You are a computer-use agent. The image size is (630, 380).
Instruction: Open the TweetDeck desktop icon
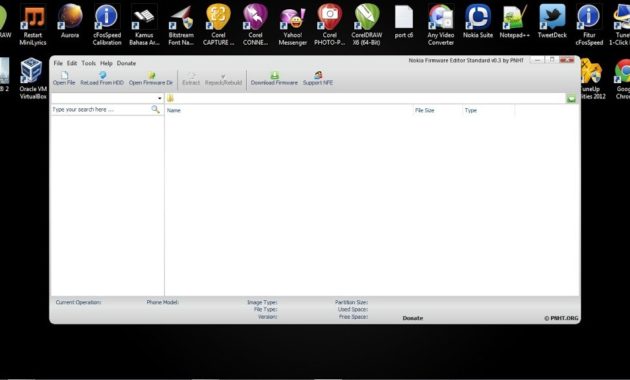(x=552, y=22)
